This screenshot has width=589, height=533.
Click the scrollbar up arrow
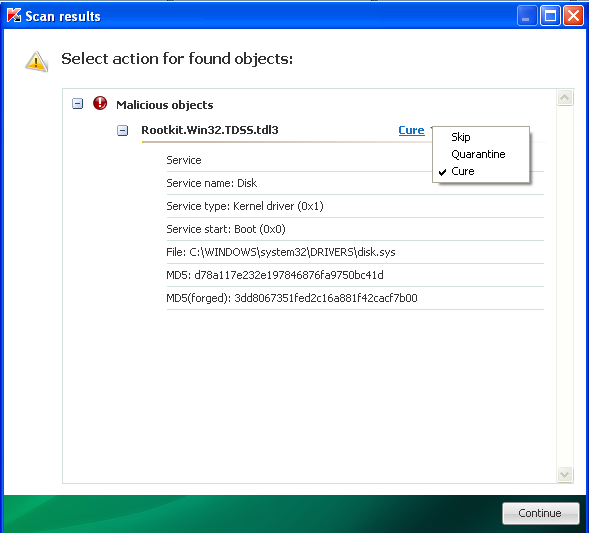pos(565,98)
